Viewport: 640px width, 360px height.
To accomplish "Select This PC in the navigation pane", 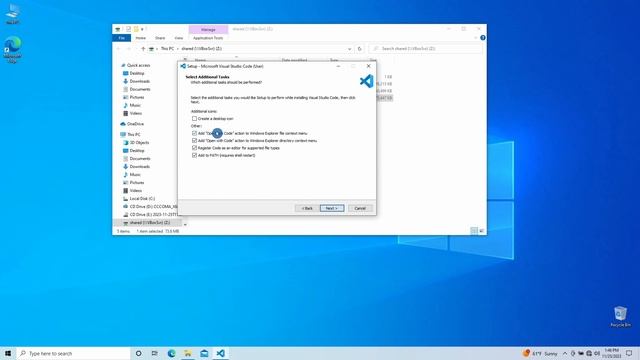I will (x=133, y=134).
